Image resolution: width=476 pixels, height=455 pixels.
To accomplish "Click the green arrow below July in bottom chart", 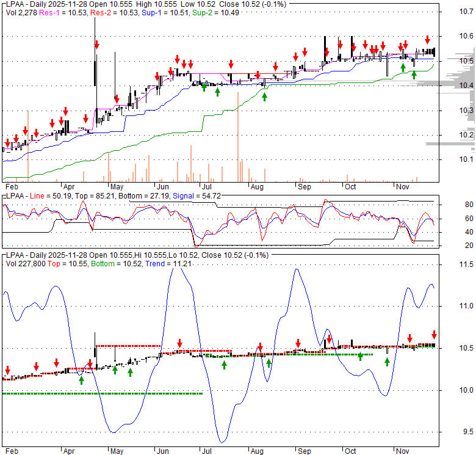I will tap(224, 365).
